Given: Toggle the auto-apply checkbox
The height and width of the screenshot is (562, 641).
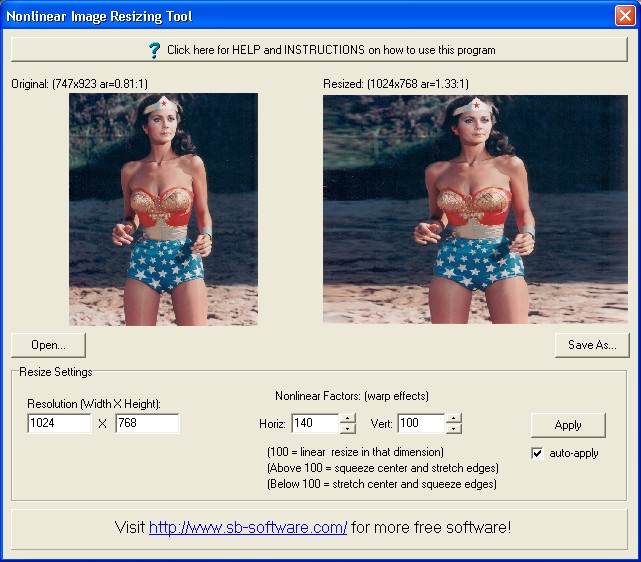Looking at the screenshot, I should (x=537, y=453).
